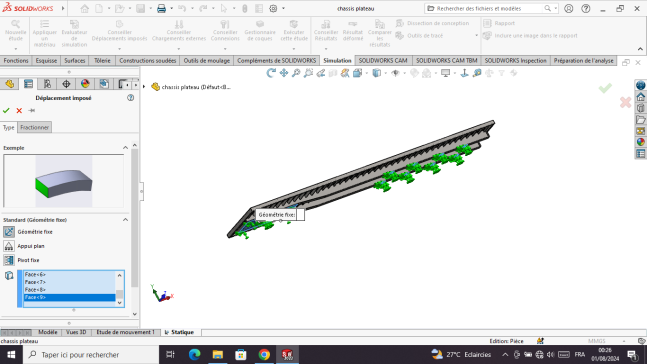Open Google Chrome from the taskbar
The image size is (647, 364).
coord(264,355)
